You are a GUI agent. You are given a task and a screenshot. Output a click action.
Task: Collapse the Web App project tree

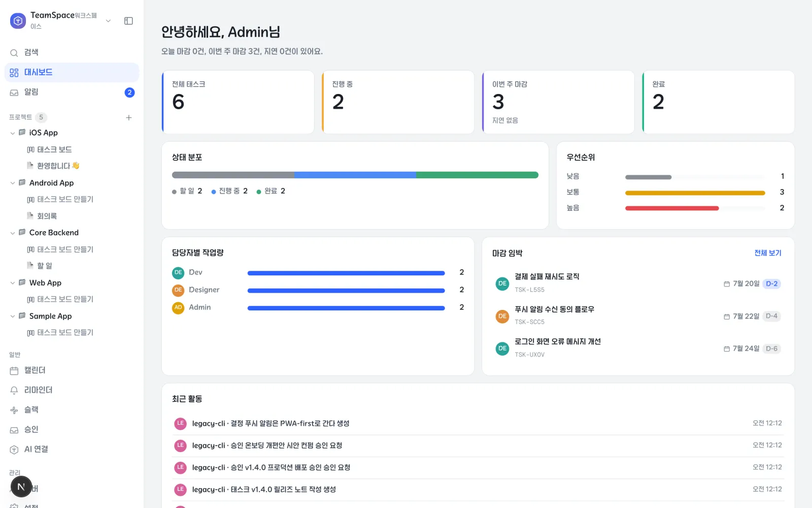tap(13, 283)
